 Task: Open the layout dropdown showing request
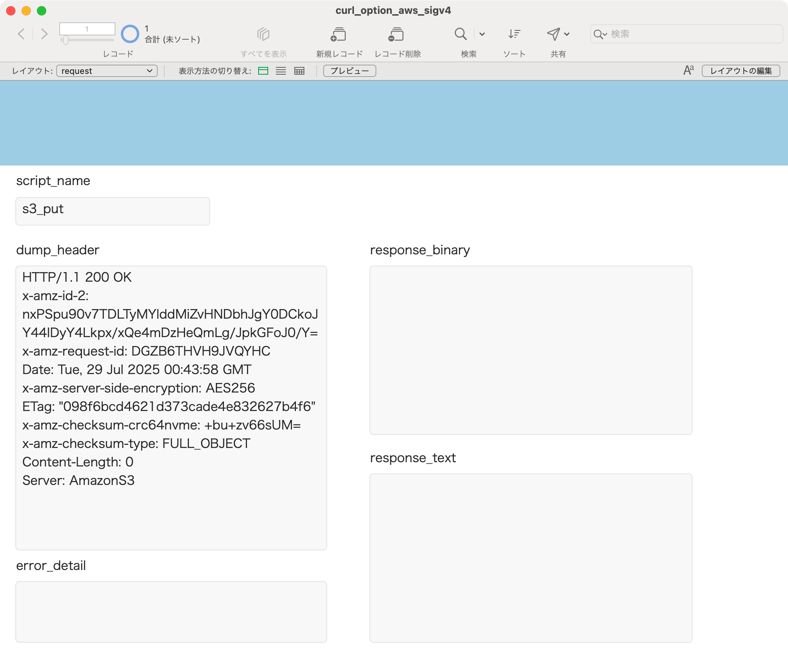(107, 71)
